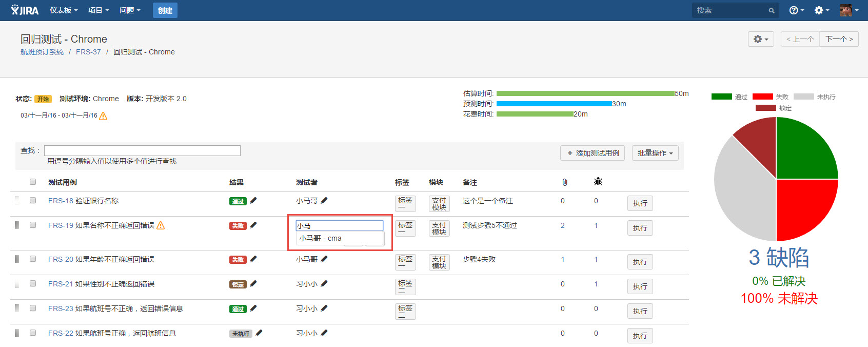868x347 pixels.
Task: Click the header 搜索 search box
Action: point(736,10)
